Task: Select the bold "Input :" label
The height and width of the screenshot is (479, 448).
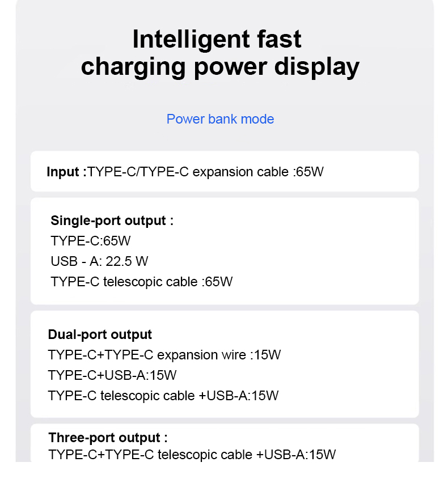Action: (66, 171)
